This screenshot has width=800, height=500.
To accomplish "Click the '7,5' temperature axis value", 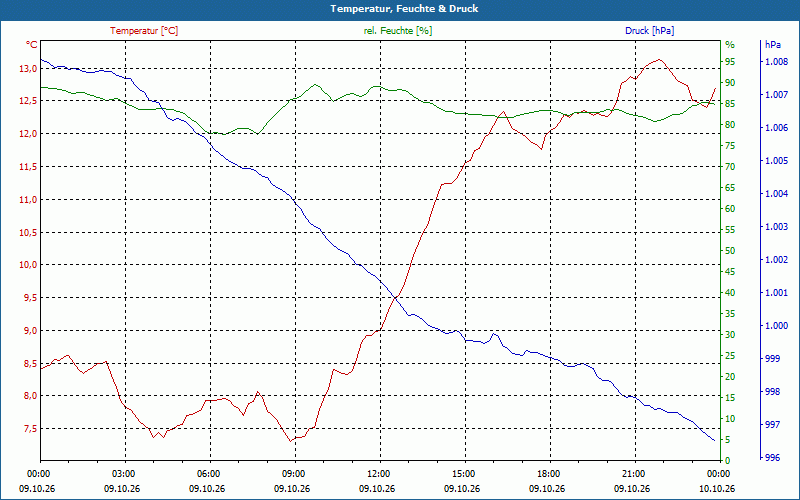I will (x=30, y=428).
